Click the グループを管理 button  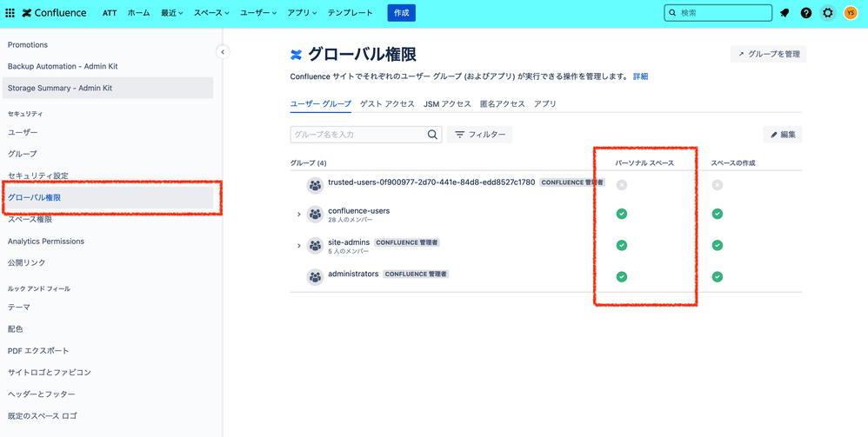pos(768,54)
